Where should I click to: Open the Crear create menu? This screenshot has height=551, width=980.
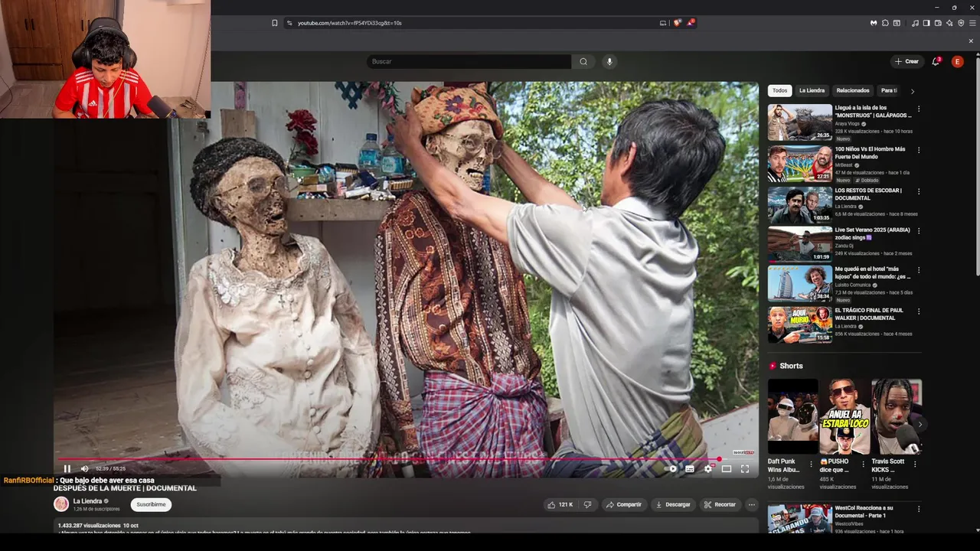(x=906, y=61)
